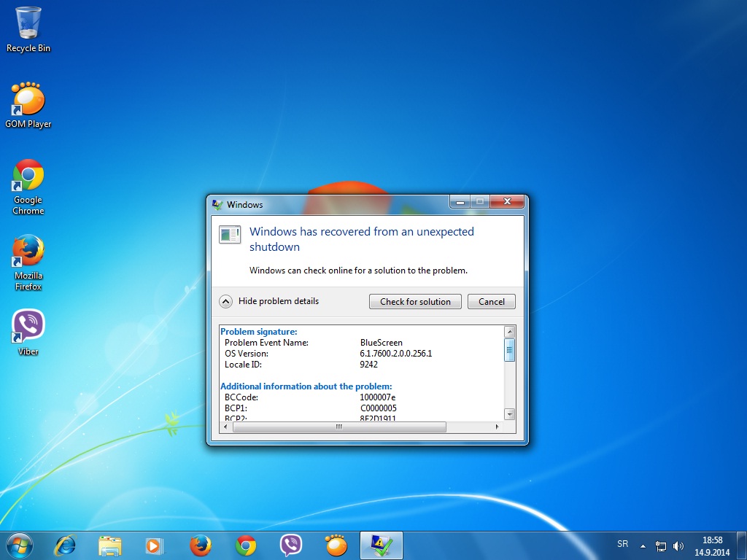Viewport: 747px width, 560px height.
Task: Click the Viber icon in taskbar
Action: [x=291, y=545]
